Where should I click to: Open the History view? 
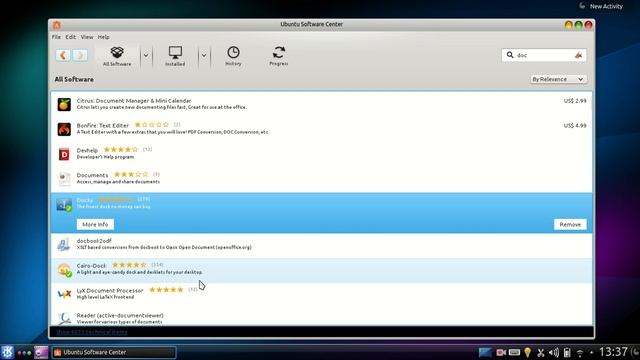coord(233,56)
